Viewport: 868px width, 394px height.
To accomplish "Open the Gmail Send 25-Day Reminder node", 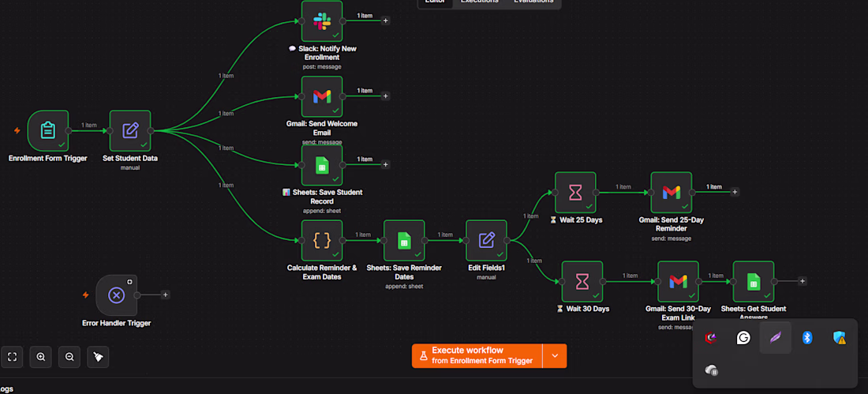I will (x=672, y=193).
